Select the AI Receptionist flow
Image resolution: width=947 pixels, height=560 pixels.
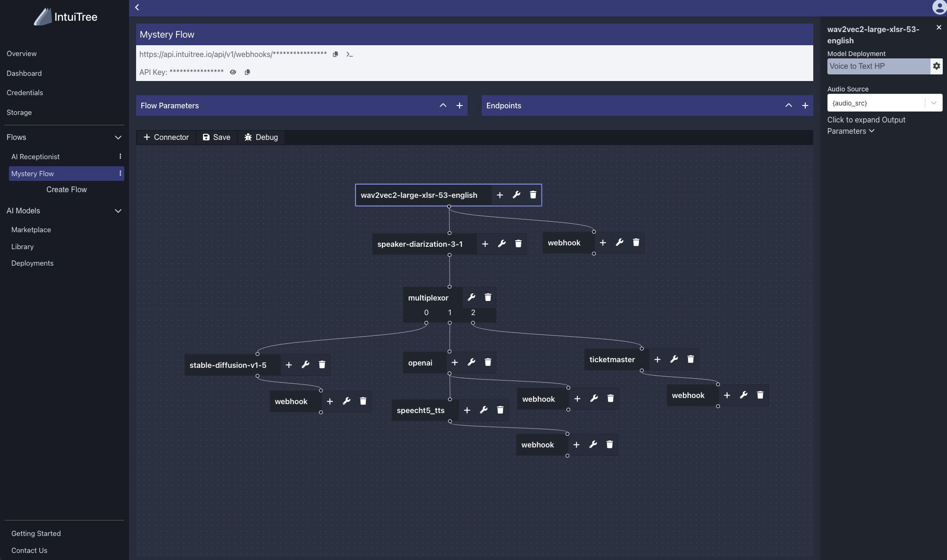35,156
